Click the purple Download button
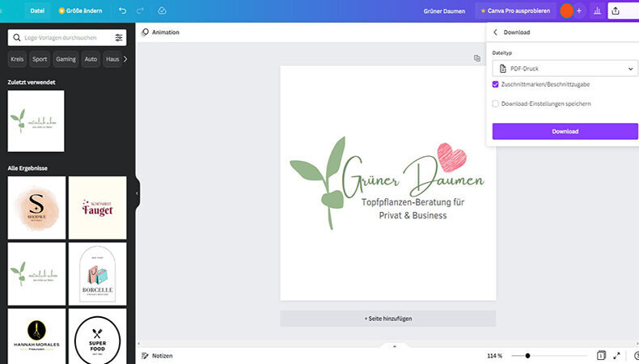 pos(565,131)
